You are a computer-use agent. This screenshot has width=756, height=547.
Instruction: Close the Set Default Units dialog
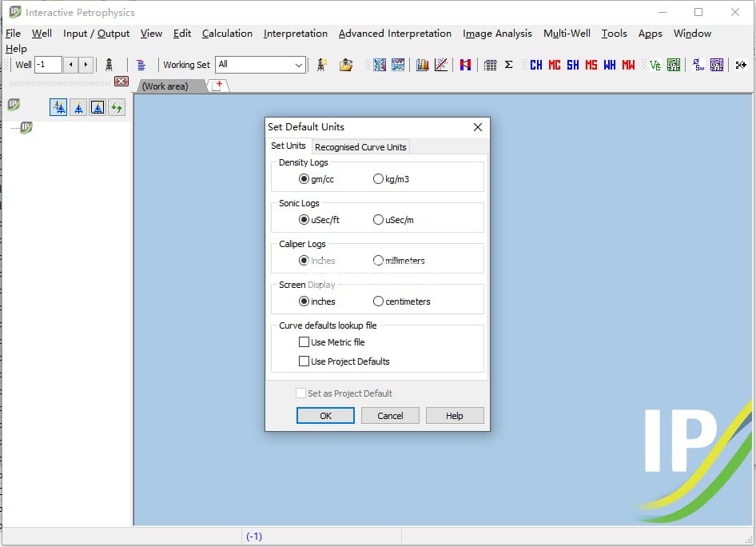[478, 127]
